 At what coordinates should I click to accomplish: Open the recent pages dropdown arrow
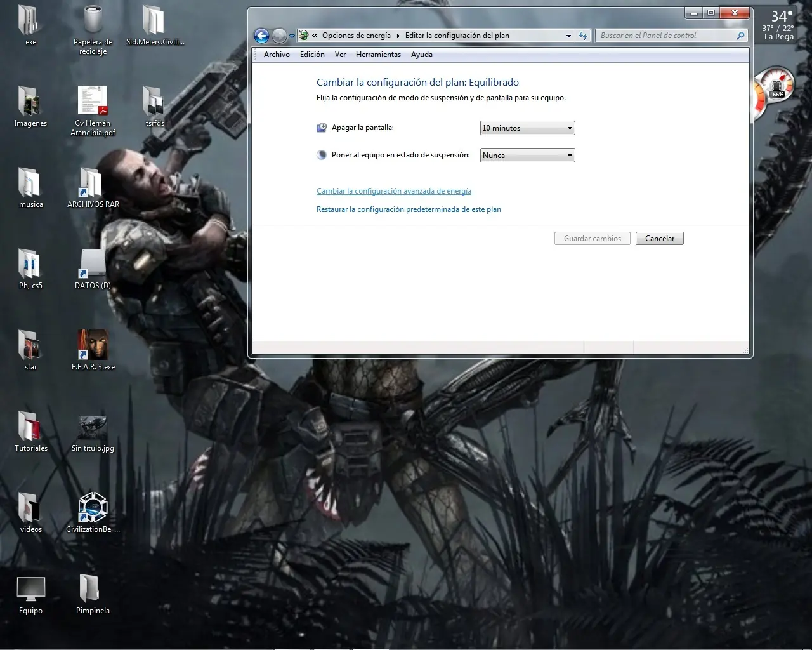click(x=292, y=36)
